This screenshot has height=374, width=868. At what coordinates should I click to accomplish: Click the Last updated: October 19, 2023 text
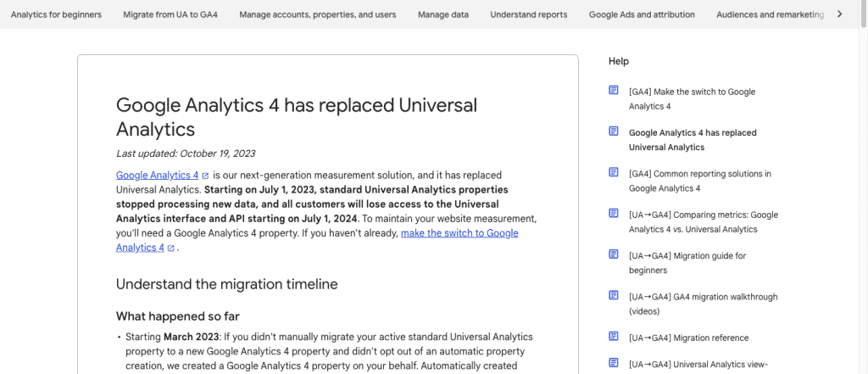(x=186, y=154)
